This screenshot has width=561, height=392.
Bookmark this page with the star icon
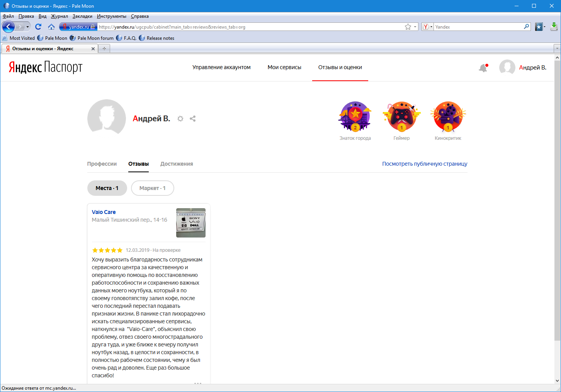408,27
